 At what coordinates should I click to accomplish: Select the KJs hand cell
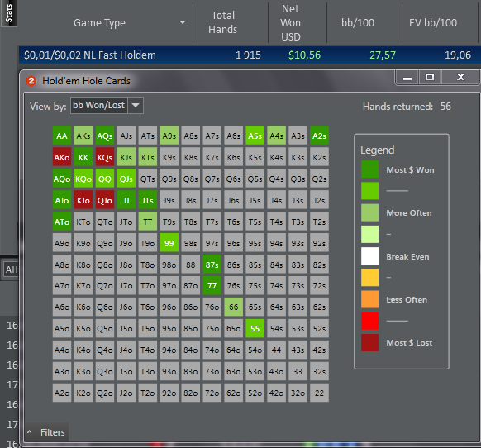[x=126, y=157]
